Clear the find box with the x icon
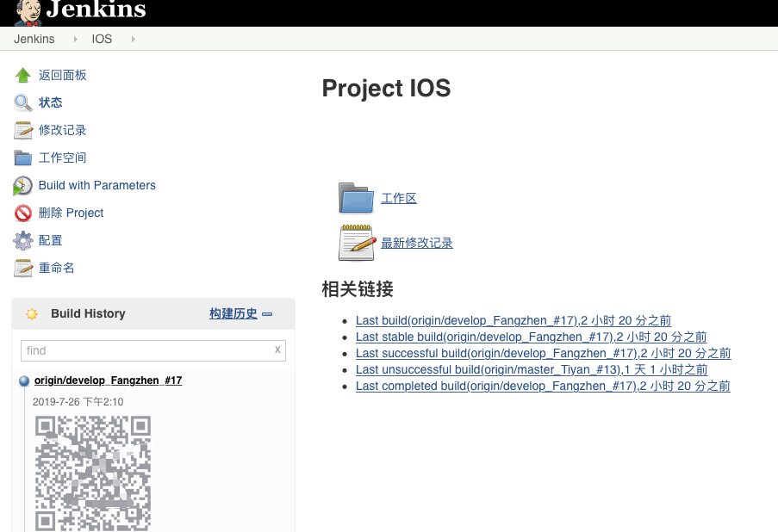Screen dimensions: 778x532 coord(277,350)
